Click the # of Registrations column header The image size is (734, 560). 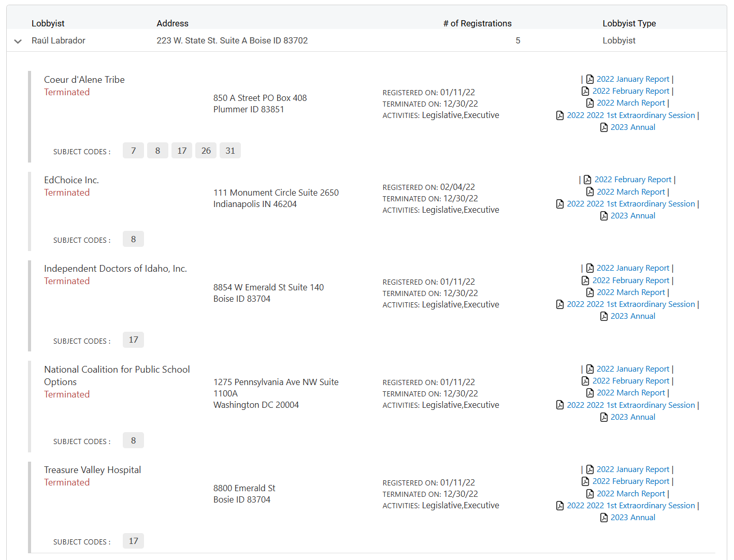477,23
